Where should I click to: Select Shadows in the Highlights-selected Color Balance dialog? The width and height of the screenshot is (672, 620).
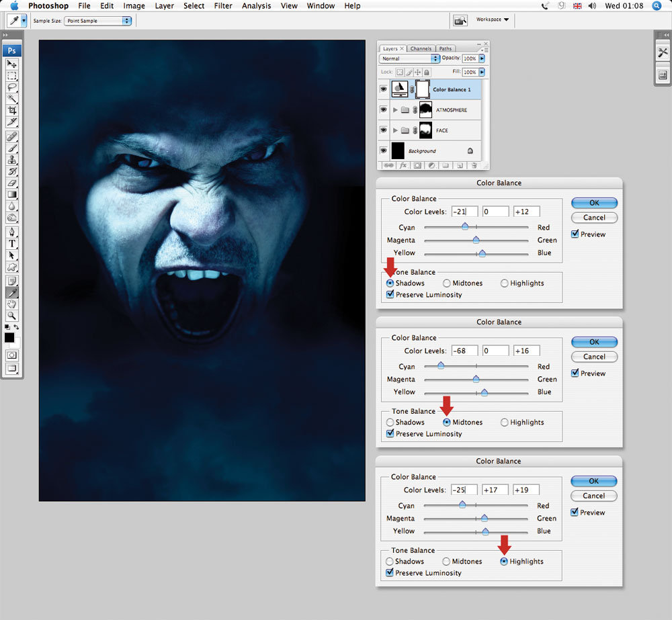coord(405,562)
